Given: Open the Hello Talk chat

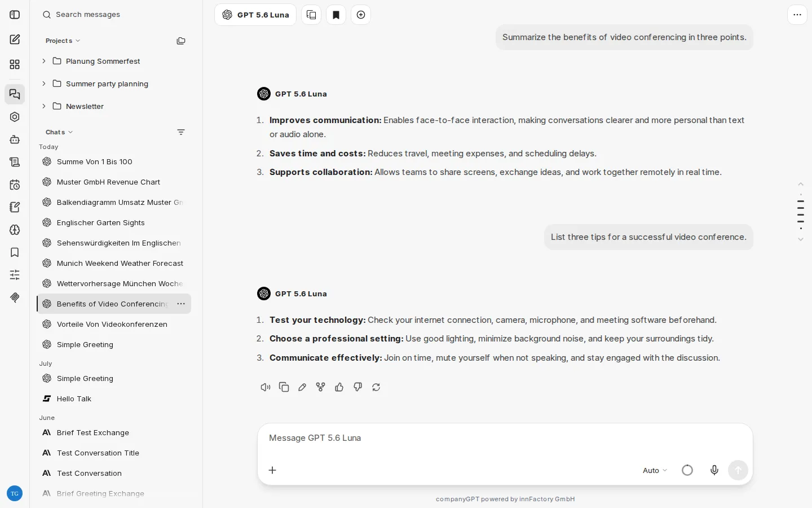Looking at the screenshot, I should click(x=114, y=398).
